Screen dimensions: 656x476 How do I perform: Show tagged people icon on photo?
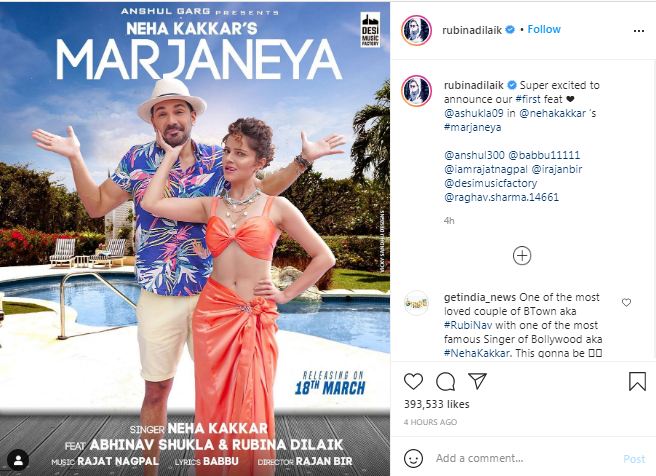click(18, 461)
